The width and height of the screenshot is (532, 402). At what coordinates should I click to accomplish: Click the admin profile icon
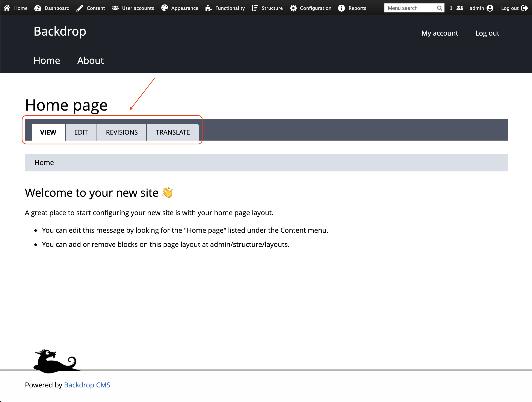pyautogui.click(x=490, y=8)
